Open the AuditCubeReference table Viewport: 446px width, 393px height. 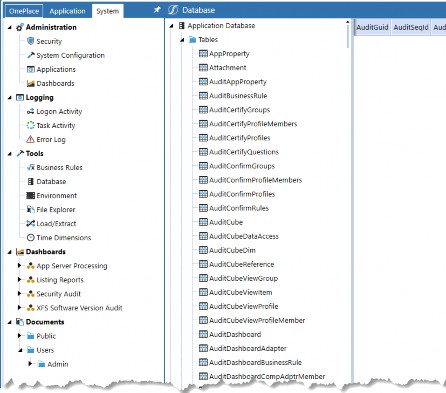tap(241, 264)
